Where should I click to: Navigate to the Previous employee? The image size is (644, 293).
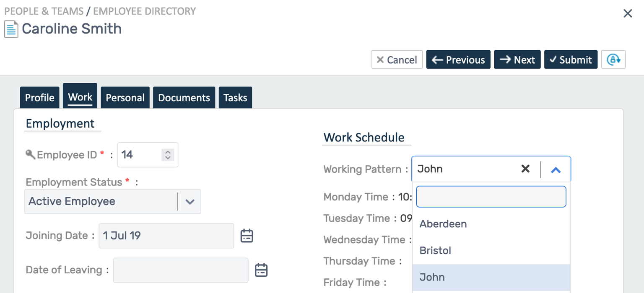pos(458,59)
